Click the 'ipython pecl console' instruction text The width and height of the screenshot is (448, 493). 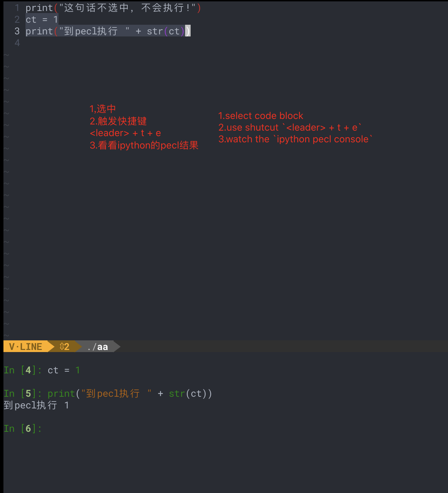tap(322, 139)
